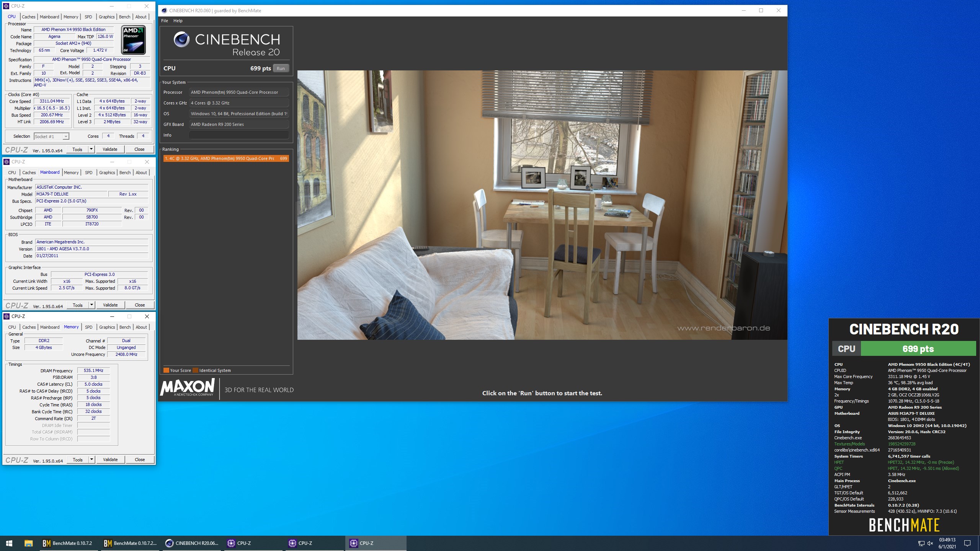Click the Core Voltage 1.472 V value

tap(100, 51)
